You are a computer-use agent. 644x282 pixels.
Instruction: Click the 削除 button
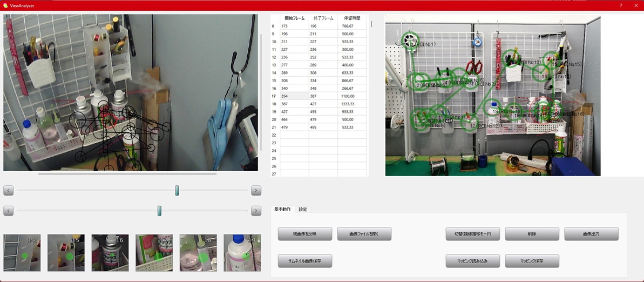click(532, 234)
